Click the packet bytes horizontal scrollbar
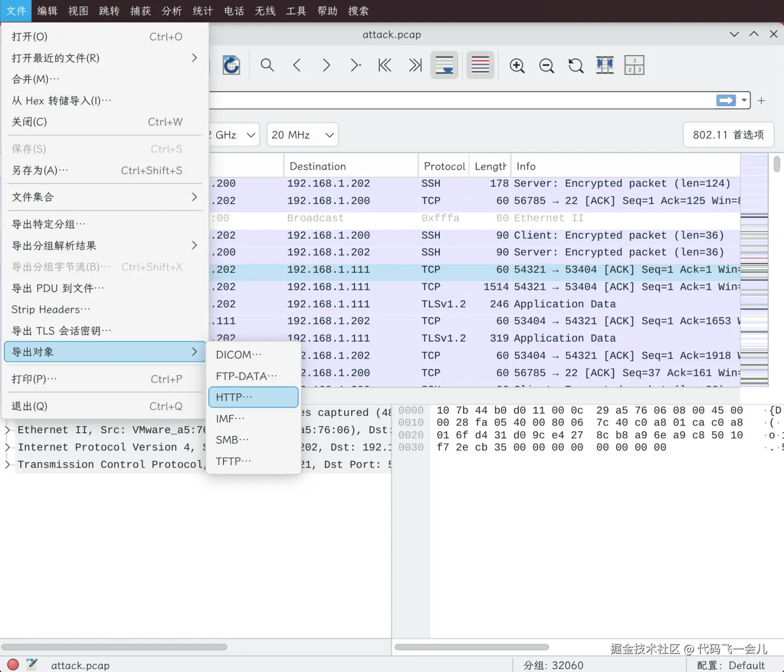Viewport: 784px width, 672px height. coord(472,647)
